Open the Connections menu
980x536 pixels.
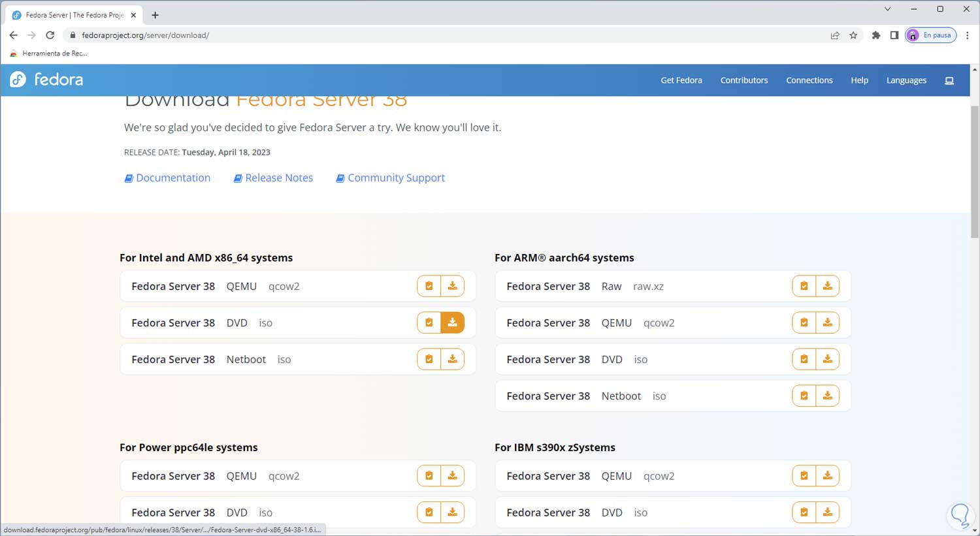coord(809,80)
